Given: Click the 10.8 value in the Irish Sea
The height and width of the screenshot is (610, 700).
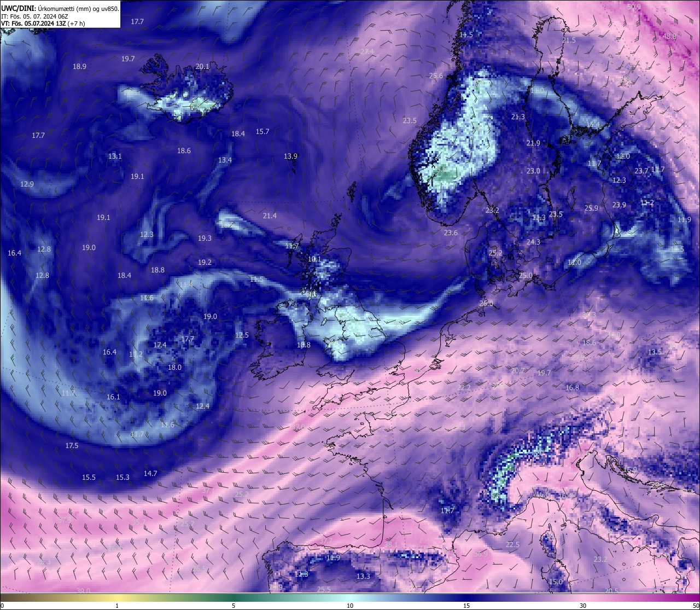Looking at the screenshot, I should pos(304,345).
